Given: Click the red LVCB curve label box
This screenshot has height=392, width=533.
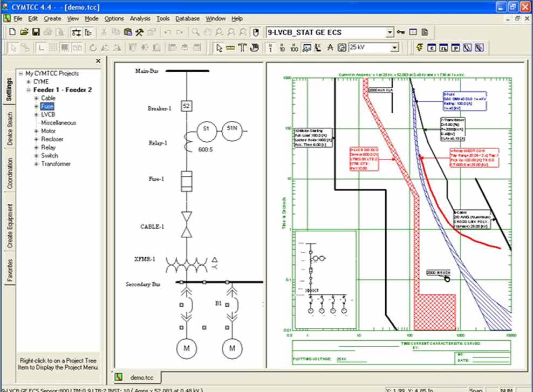Looking at the screenshot, I should [x=364, y=159].
